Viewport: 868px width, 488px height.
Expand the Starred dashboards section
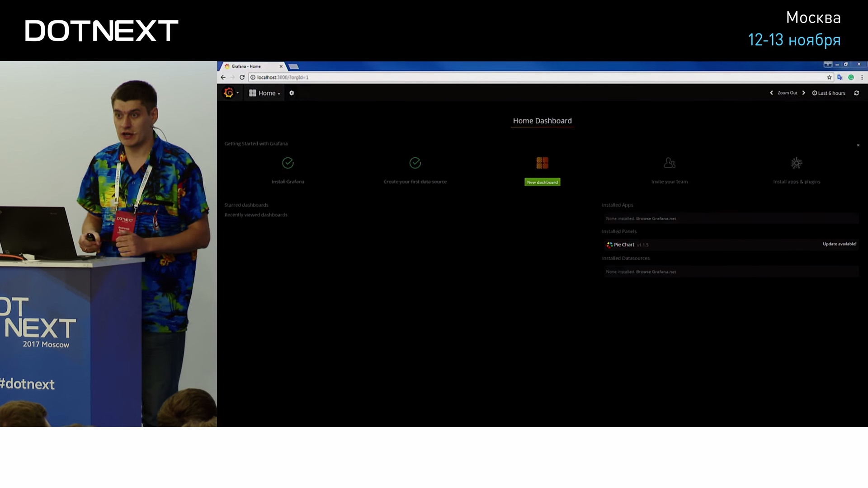pos(246,204)
